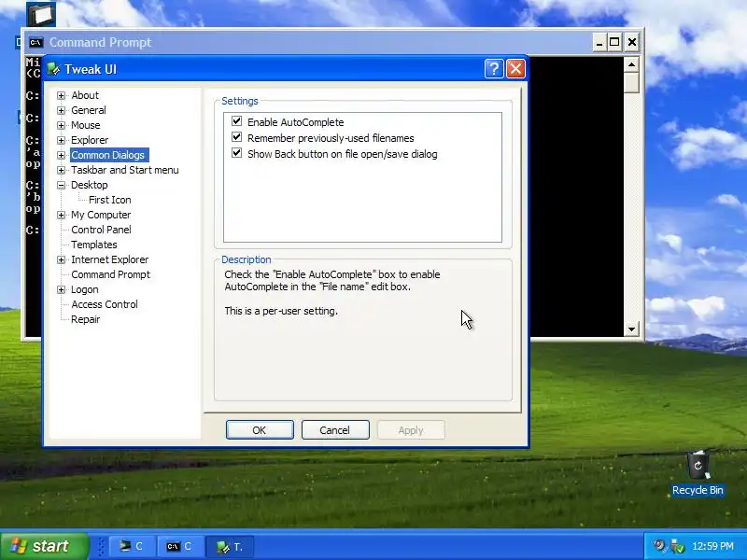Select My Computer in the tree

(x=101, y=215)
